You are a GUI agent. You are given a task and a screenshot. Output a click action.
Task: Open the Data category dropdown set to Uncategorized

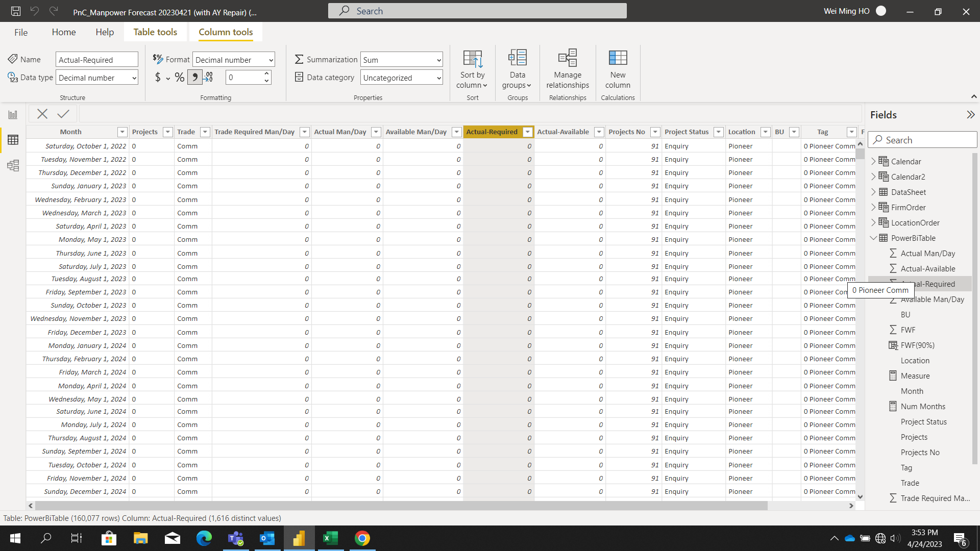[402, 78]
